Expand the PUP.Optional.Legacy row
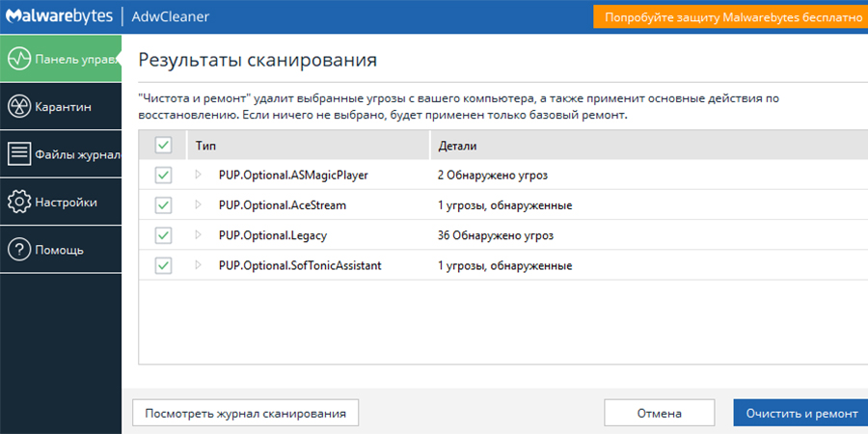Screen dimensions: 868x434 click(x=199, y=235)
